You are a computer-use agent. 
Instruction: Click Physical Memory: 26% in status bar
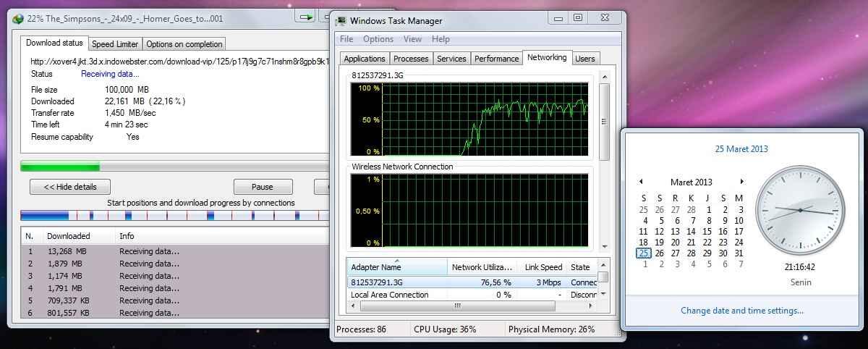(551, 329)
